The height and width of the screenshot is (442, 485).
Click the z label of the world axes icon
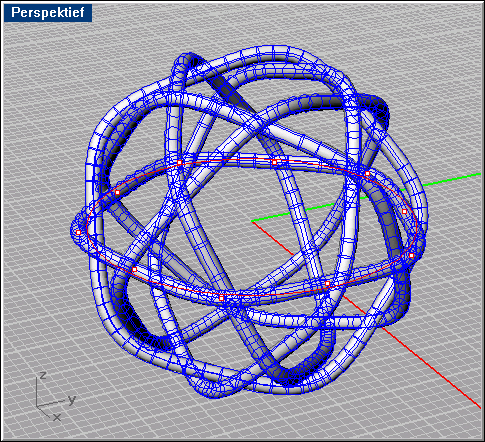tap(43, 375)
